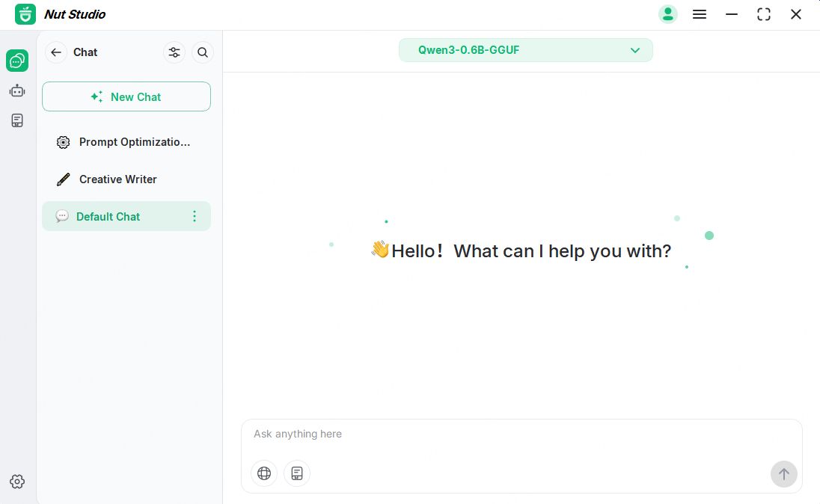The height and width of the screenshot is (504, 820).
Task: Open the chat section in left sidebar
Action: coord(17,61)
